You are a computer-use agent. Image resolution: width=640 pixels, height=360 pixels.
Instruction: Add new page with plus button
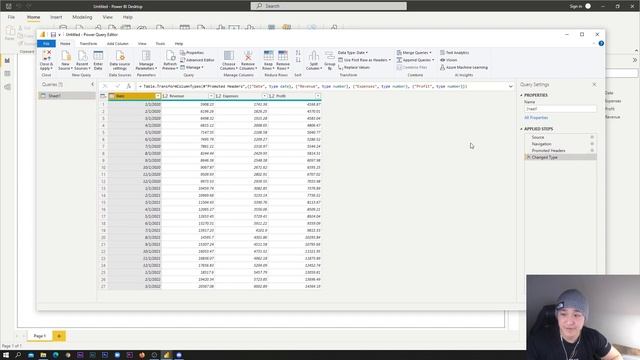(x=59, y=336)
